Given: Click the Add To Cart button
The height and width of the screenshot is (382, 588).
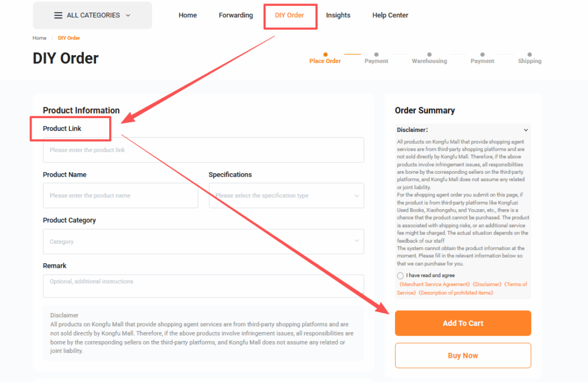Looking at the screenshot, I should pos(463,323).
